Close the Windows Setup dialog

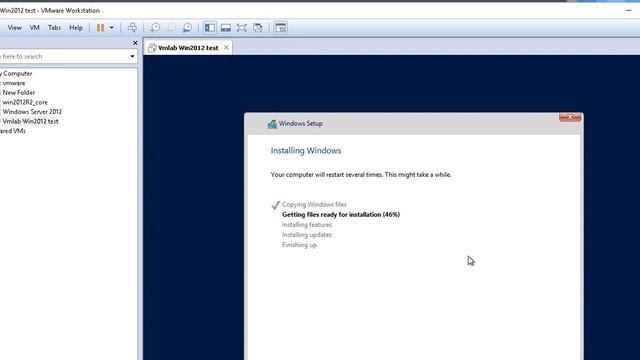click(x=570, y=117)
